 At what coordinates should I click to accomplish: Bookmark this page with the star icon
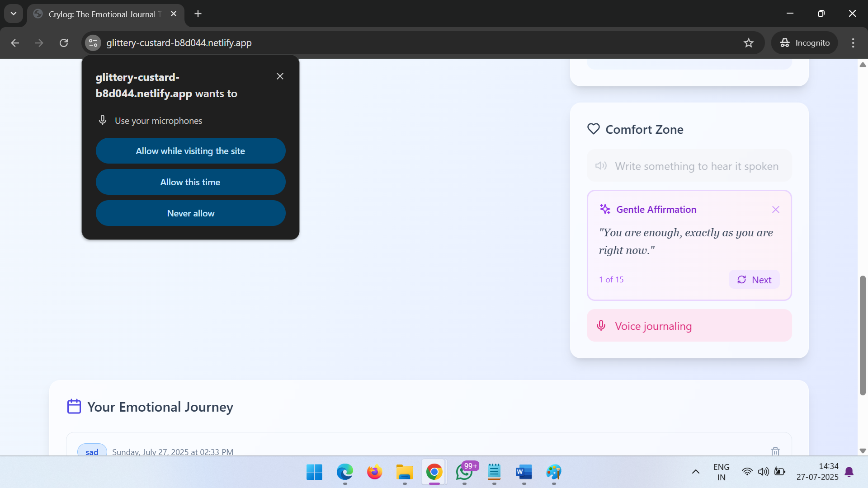749,43
